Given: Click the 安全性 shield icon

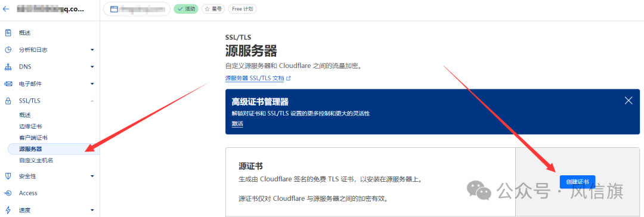Looking at the screenshot, I should click(x=8, y=176).
